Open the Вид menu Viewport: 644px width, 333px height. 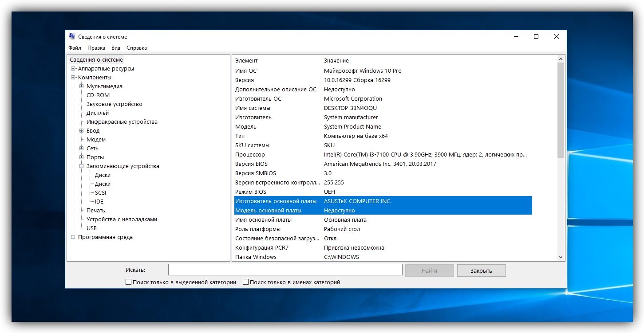(116, 47)
